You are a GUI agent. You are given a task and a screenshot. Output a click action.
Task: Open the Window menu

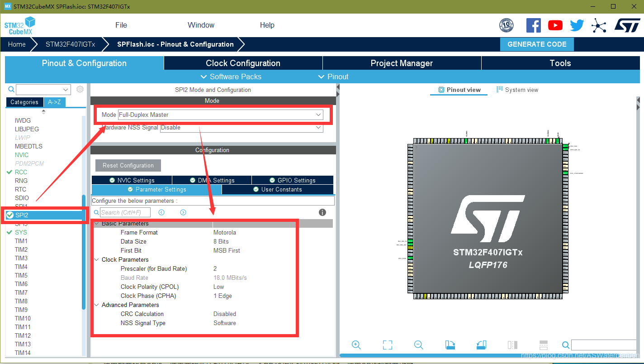coord(201,25)
